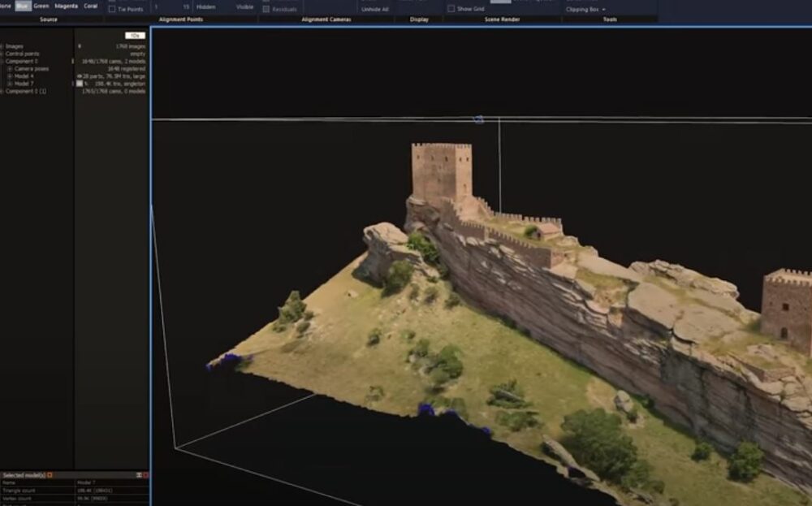Select the Green color option

point(41,6)
